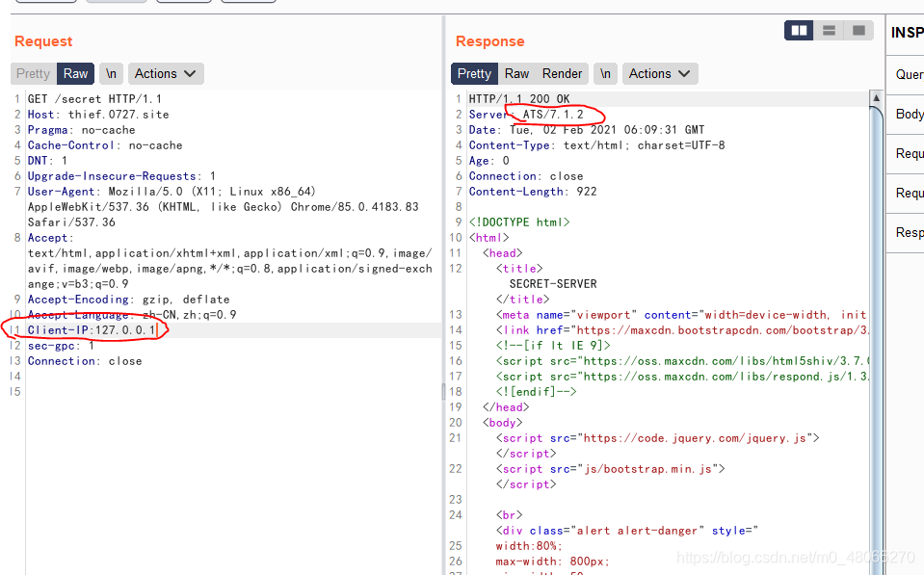Click the width:80% style line
The height and width of the screenshot is (575, 924).
pos(529,545)
